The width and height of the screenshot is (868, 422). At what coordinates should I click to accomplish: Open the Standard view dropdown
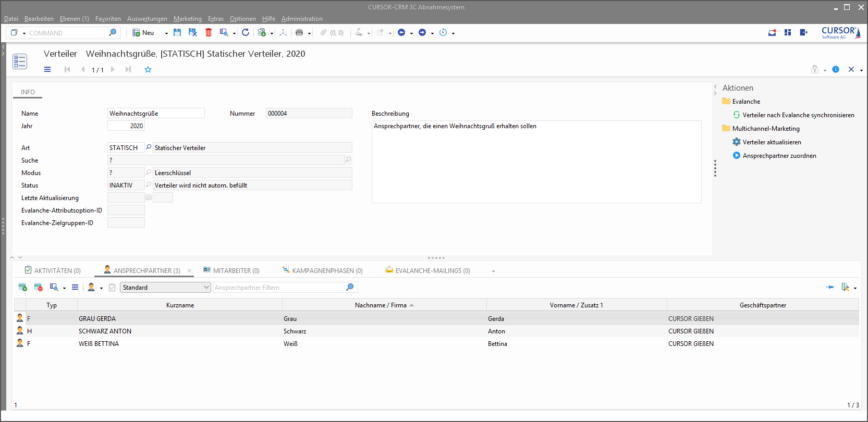click(x=165, y=288)
